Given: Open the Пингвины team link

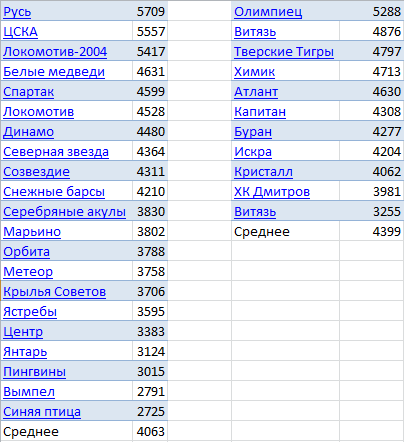Looking at the screenshot, I should click(34, 372).
